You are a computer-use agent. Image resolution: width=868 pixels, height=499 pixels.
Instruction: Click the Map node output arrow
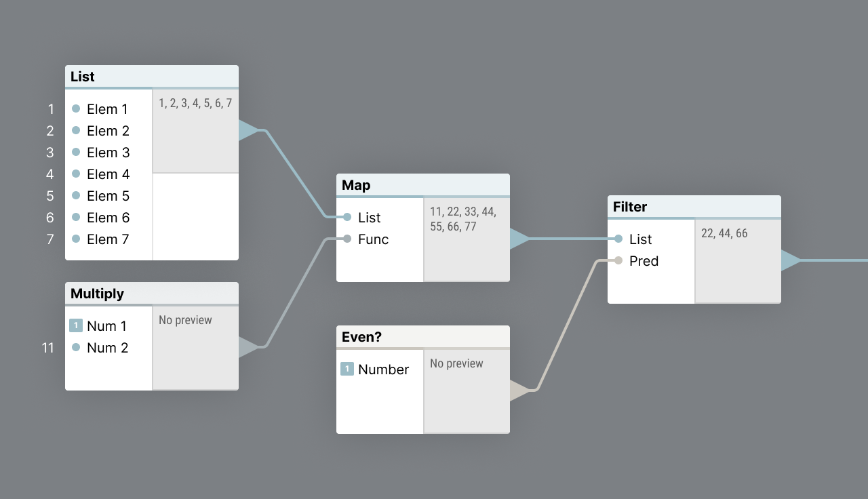click(x=519, y=239)
